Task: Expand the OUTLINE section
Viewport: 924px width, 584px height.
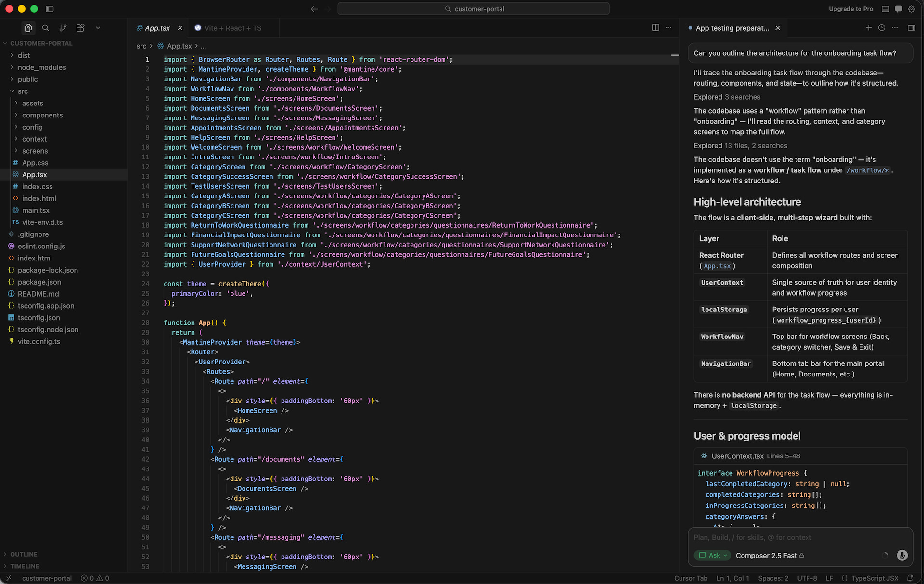Action: [x=24, y=554]
